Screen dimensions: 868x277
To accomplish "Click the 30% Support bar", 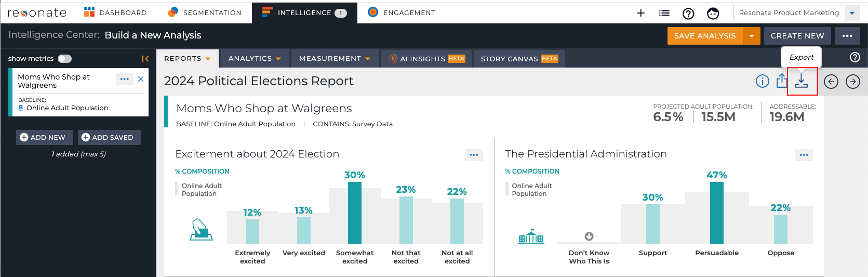I will click(653, 224).
